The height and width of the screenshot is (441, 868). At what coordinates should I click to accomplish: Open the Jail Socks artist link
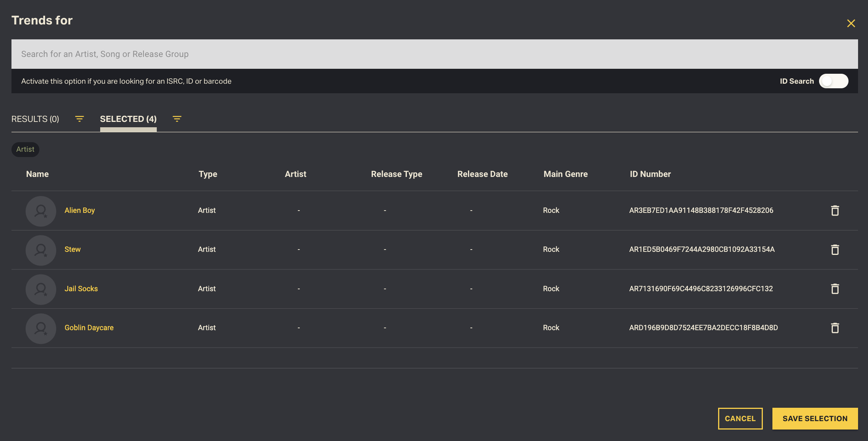(81, 289)
